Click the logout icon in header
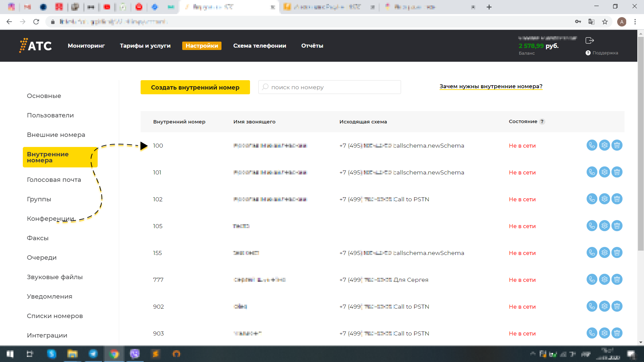Screen dimensions: 644x362 coord(590,41)
